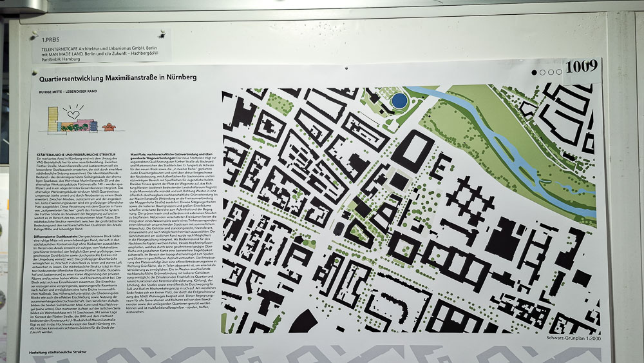
Task: Click the 'Städtebauliche und freiräumliche Struktur' heading
Action: pos(75,155)
